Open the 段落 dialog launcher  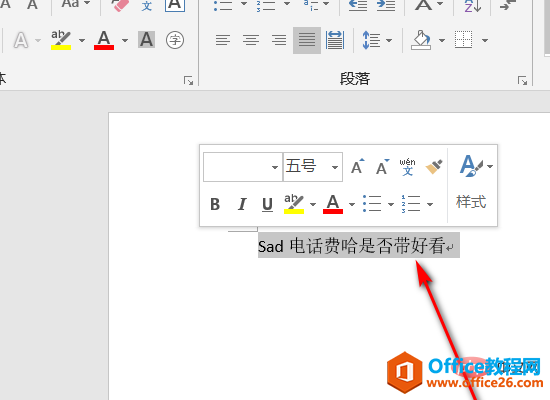tap(522, 81)
